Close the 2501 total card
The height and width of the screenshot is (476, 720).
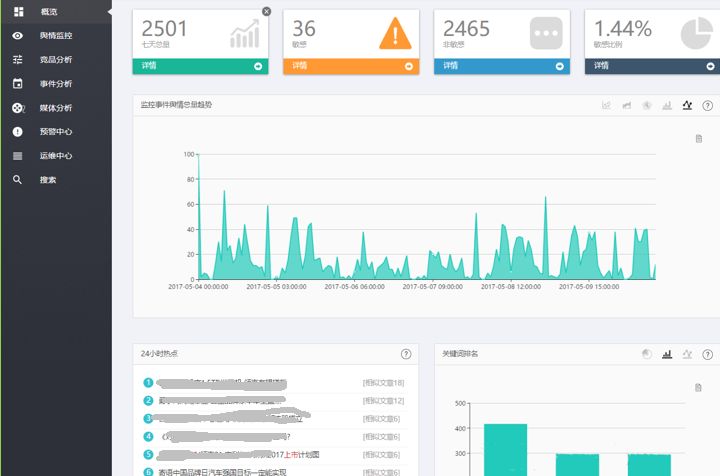click(x=266, y=11)
